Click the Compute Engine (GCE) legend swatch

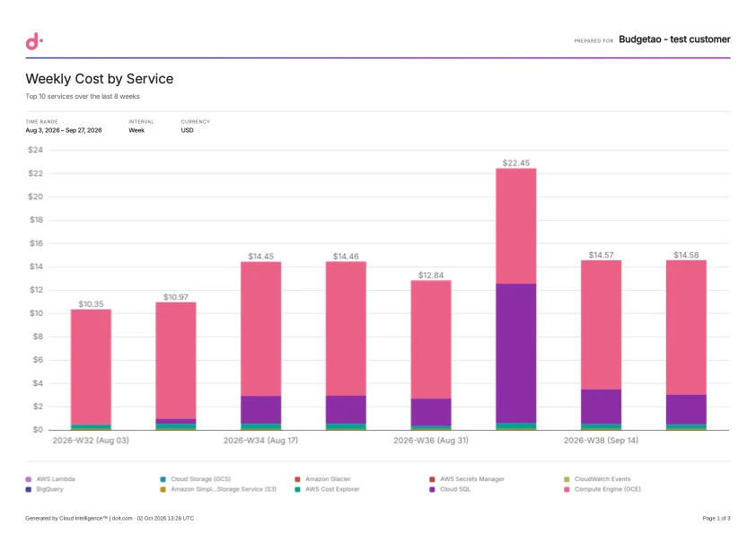point(567,489)
